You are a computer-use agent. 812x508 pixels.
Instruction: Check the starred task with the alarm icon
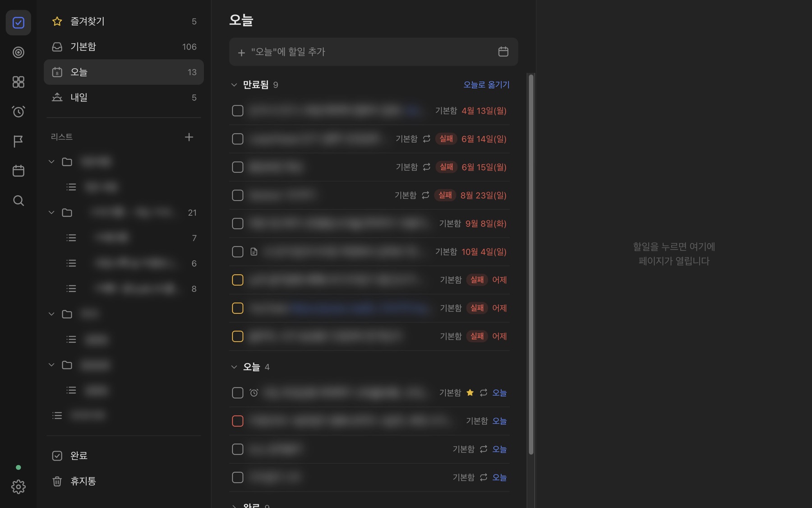238,393
